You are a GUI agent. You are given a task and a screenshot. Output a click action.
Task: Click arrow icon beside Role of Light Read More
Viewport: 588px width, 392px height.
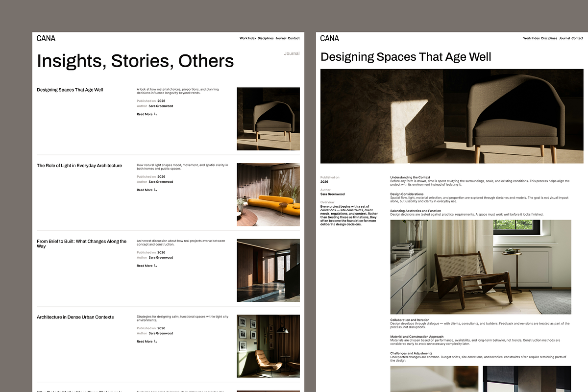[x=156, y=190]
